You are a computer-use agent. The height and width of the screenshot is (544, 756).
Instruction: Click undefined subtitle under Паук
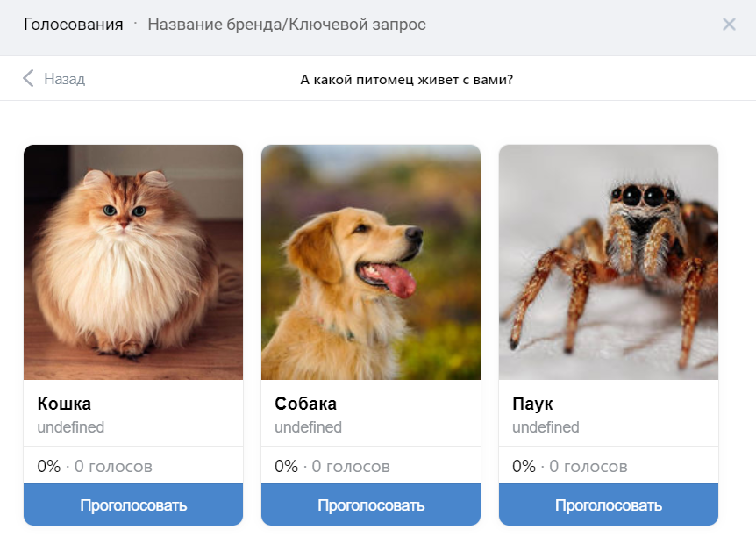pyautogui.click(x=546, y=427)
